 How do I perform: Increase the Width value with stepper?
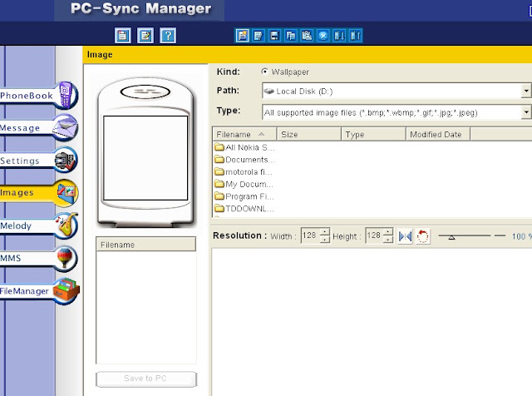[325, 232]
